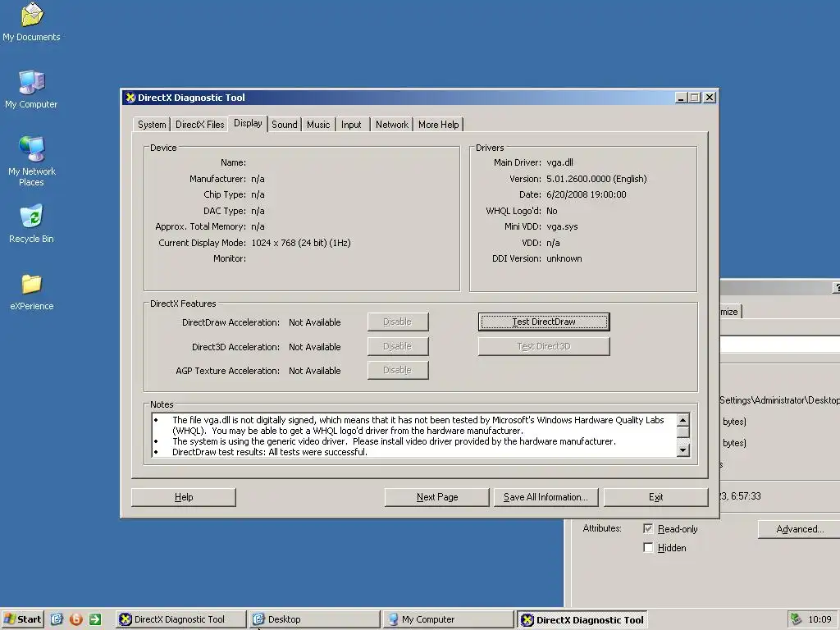Click the 1024 x 768 display mode text

click(x=301, y=243)
